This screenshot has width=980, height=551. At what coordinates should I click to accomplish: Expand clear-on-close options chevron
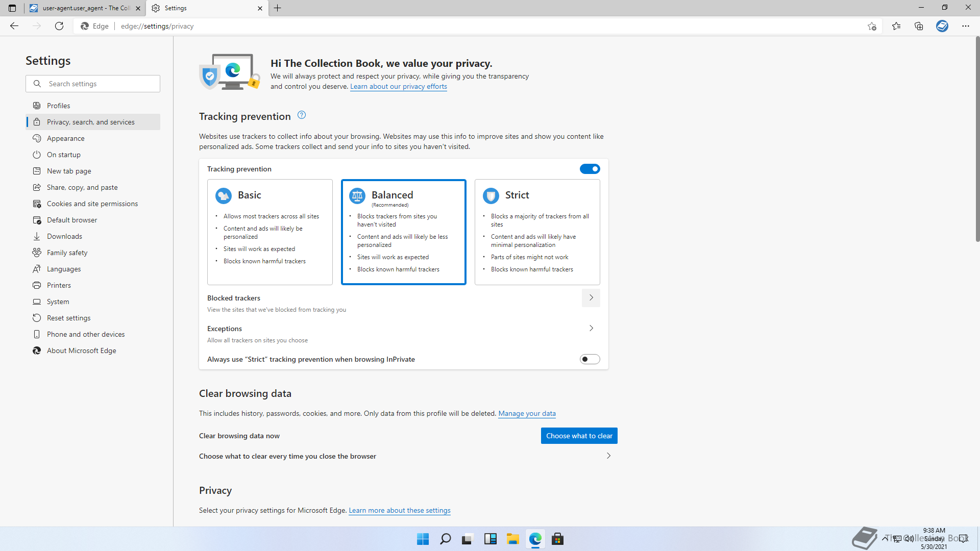pos(608,456)
